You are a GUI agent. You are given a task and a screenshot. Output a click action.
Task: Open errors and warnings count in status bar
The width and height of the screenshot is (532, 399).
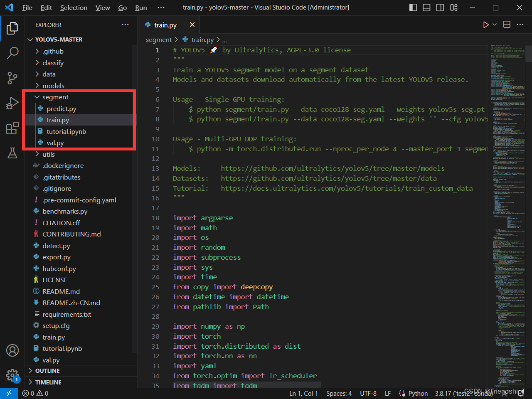[35, 393]
